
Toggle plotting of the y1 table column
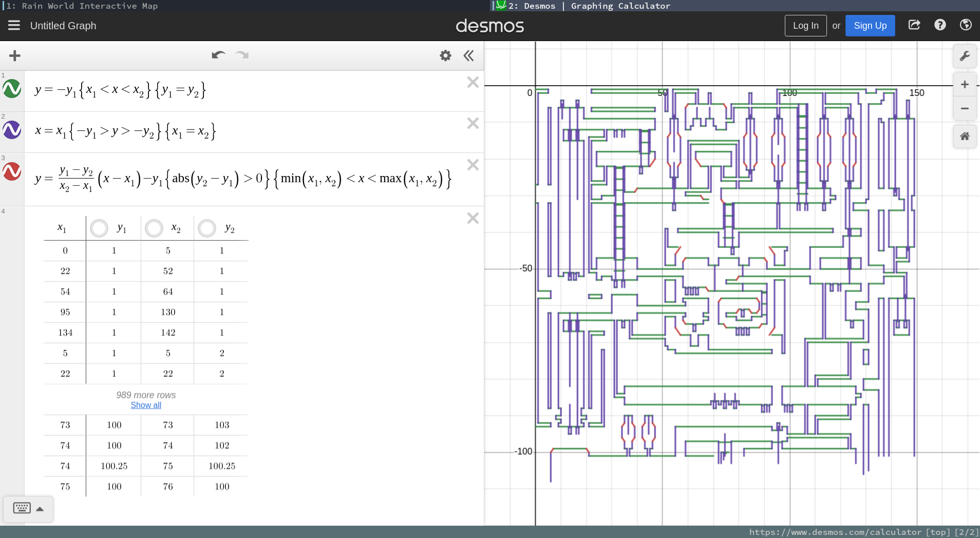(99, 228)
